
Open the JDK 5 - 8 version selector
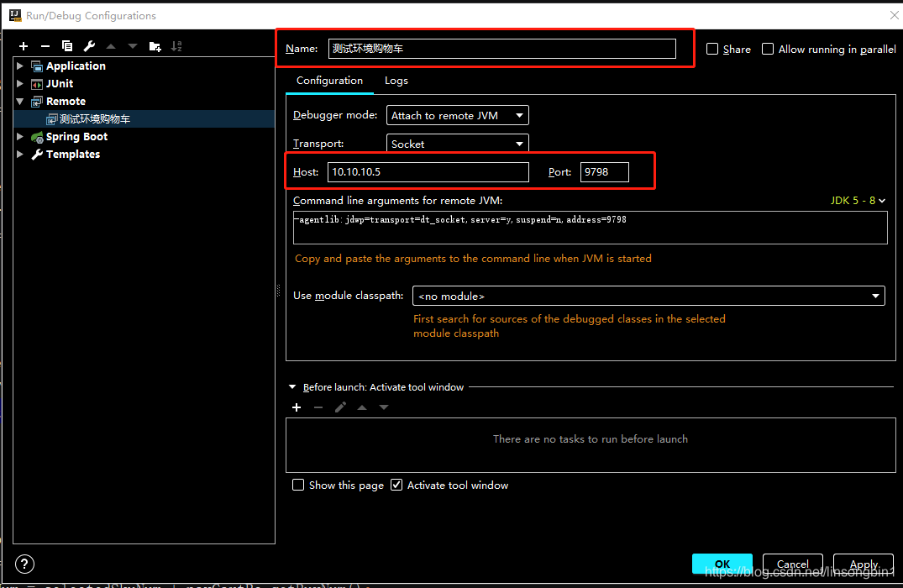pos(858,201)
